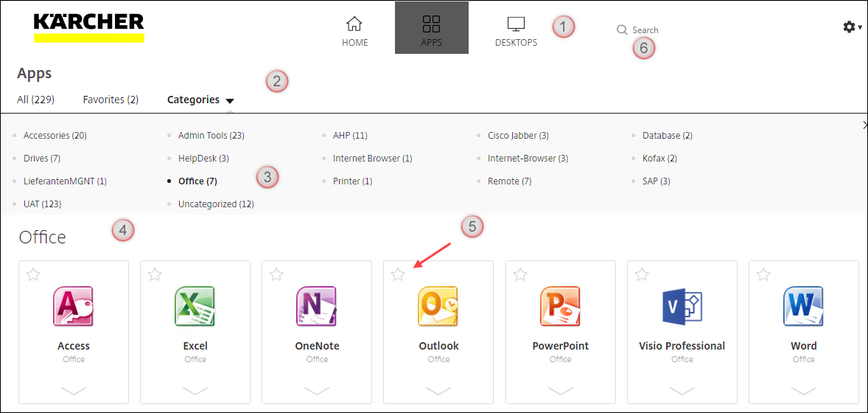
Task: Select the DESKTOPS label
Action: click(516, 43)
